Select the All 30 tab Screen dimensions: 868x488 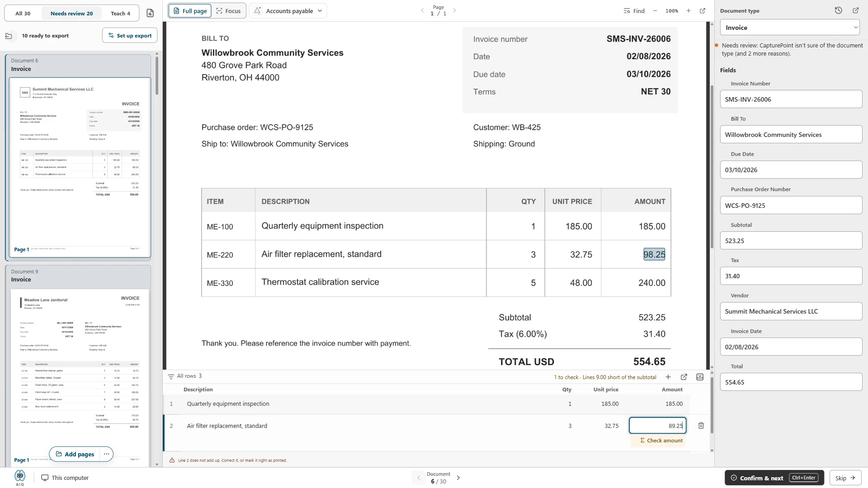pyautogui.click(x=23, y=13)
